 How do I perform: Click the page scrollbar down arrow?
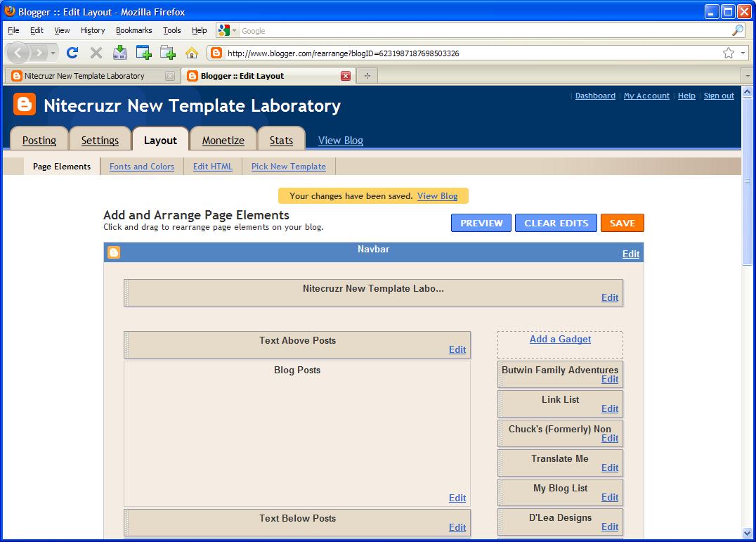pos(748,534)
